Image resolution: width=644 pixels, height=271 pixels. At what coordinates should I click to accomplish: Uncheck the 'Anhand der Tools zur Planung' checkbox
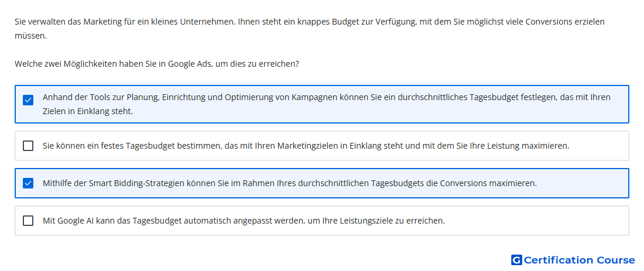click(28, 100)
